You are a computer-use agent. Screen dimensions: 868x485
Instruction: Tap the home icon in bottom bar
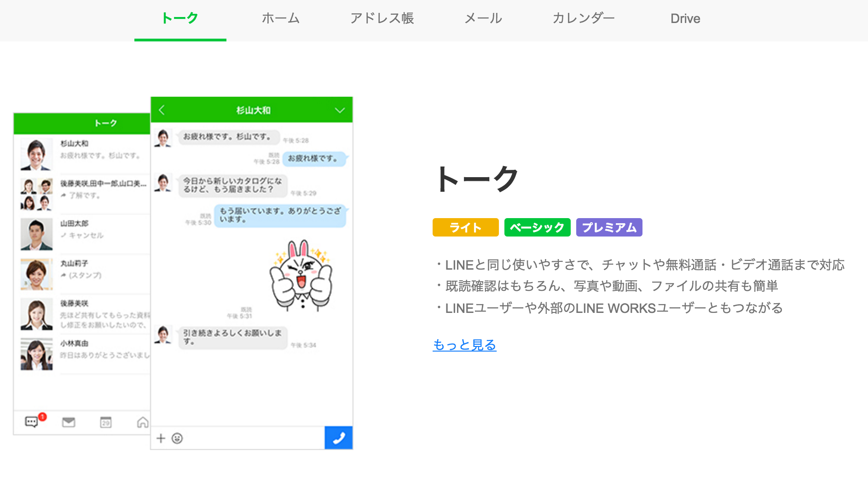pyautogui.click(x=143, y=422)
